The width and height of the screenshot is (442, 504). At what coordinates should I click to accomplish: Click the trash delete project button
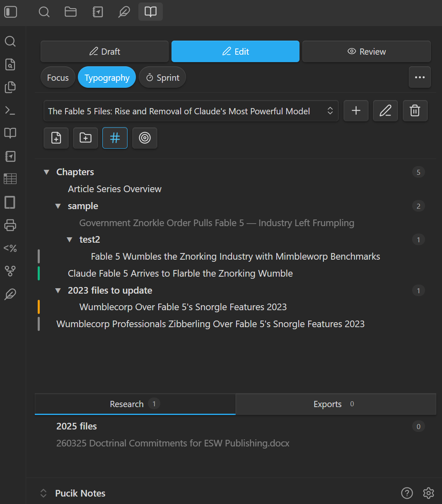tap(415, 111)
